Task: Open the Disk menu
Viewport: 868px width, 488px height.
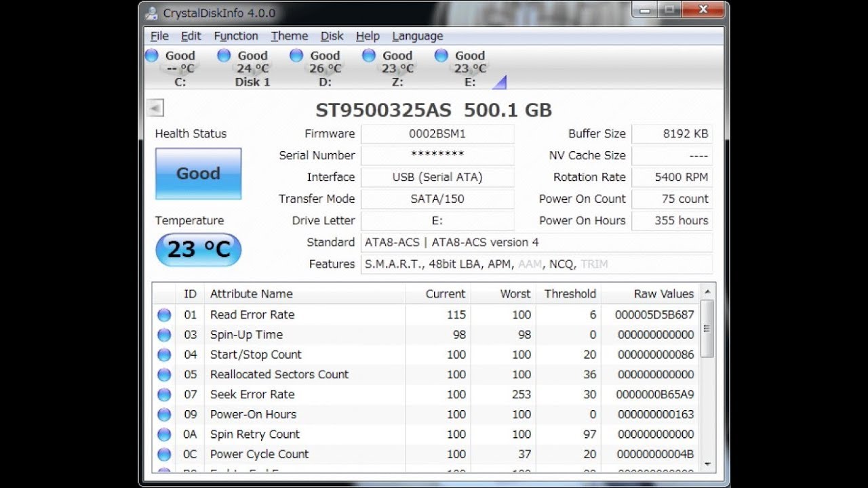Action: point(332,36)
